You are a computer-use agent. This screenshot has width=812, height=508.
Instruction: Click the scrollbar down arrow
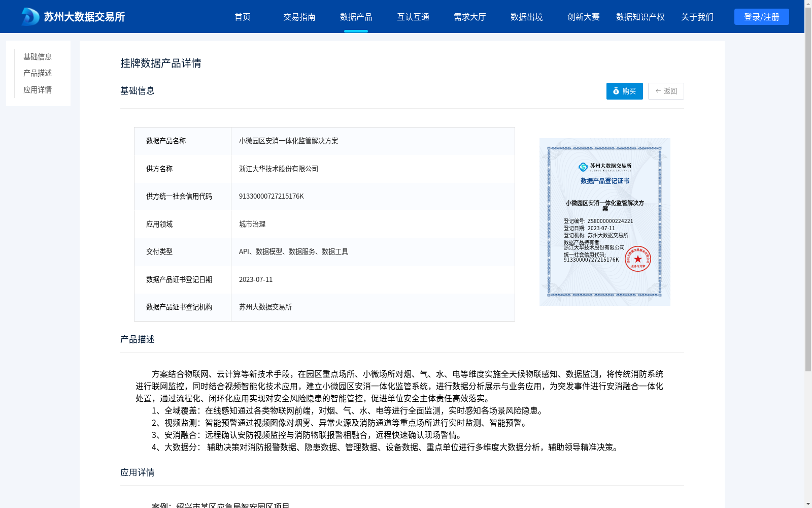[x=808, y=504]
